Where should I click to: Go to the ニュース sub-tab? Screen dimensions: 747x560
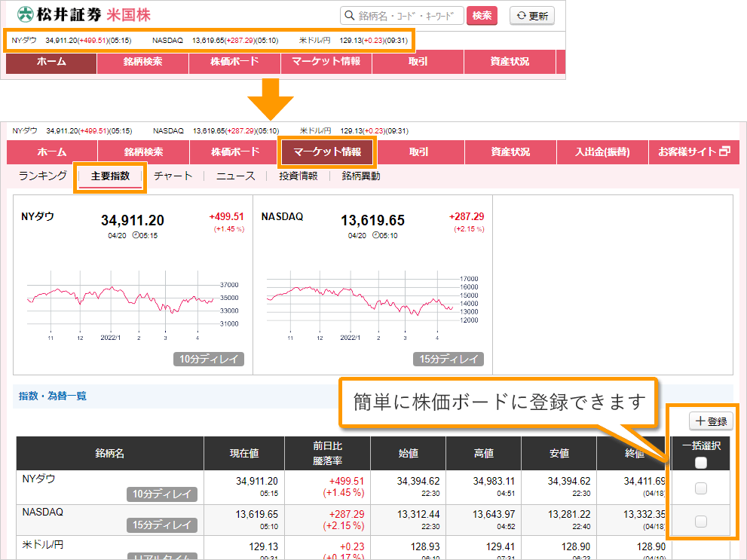[236, 176]
